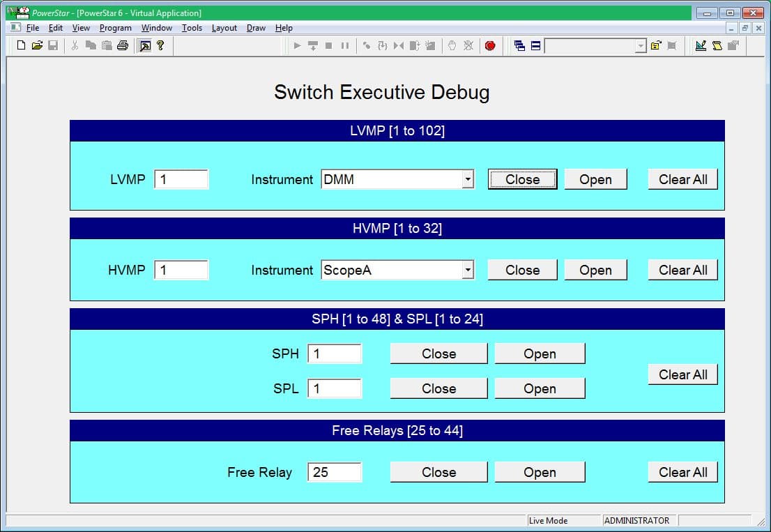Click the drafting triangle and pencil icon

[x=701, y=46]
